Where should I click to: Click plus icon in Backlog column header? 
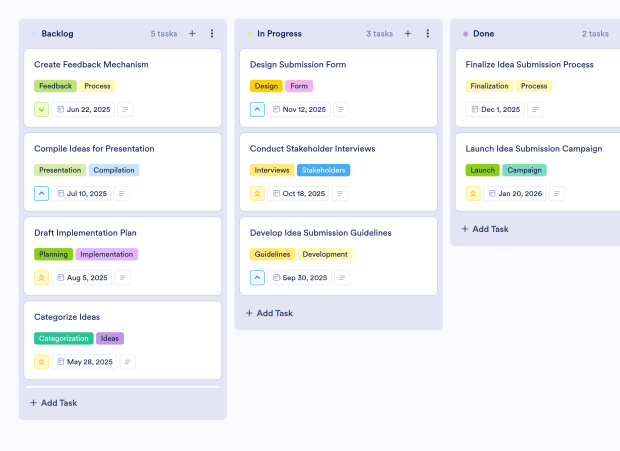coord(192,34)
